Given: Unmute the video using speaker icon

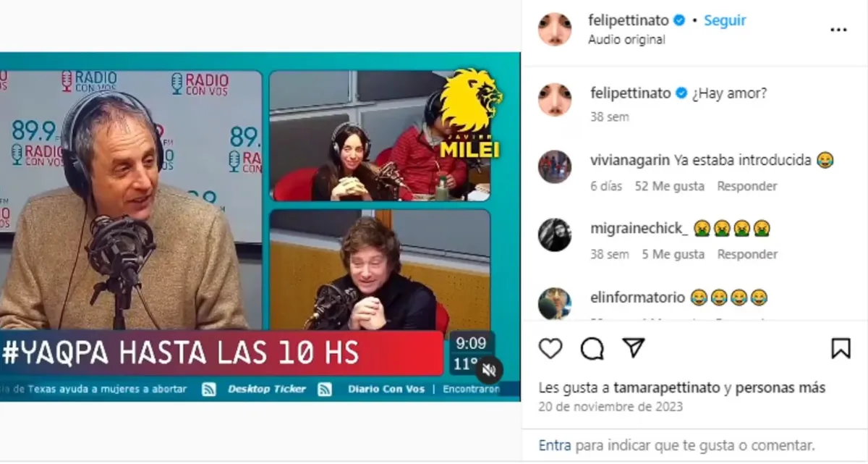Looking at the screenshot, I should point(489,371).
